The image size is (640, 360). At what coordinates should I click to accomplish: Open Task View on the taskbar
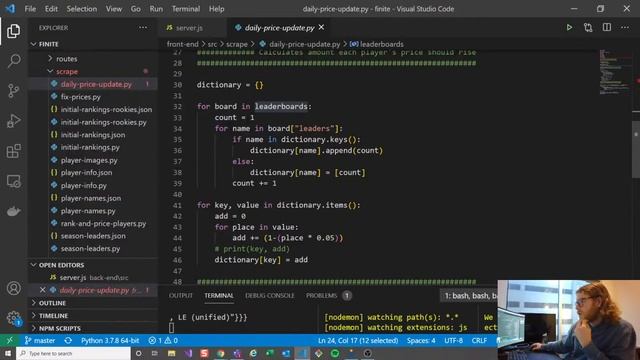click(x=155, y=353)
